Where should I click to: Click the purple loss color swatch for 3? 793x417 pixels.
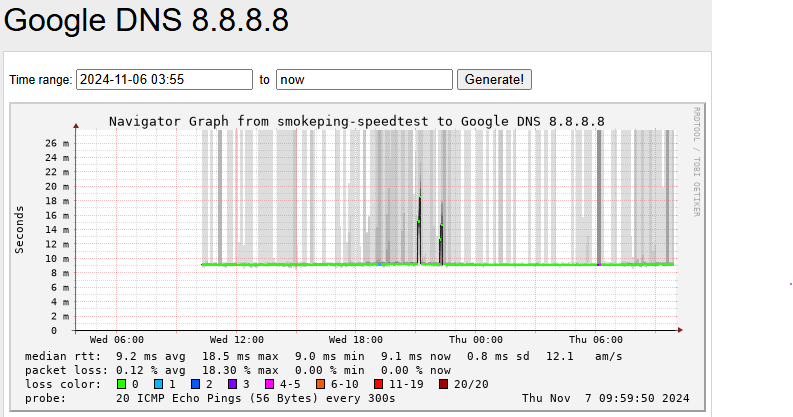232,384
